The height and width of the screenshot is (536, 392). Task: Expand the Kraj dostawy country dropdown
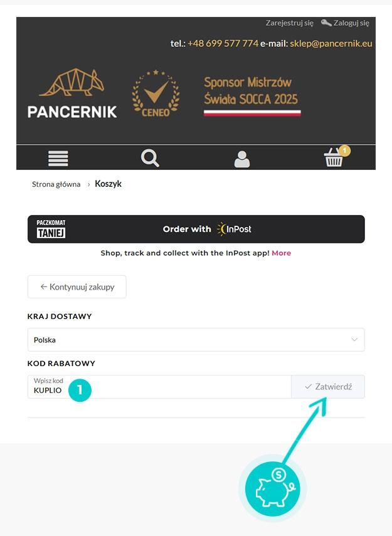coord(196,340)
